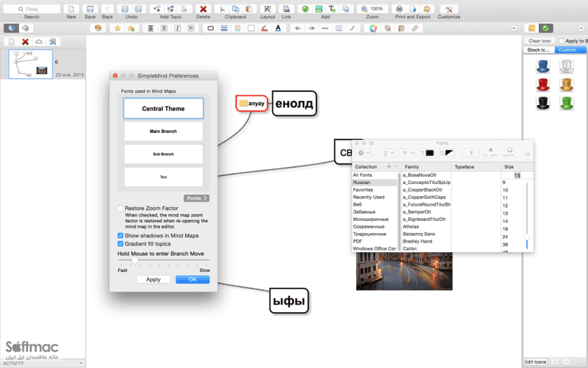Click the Add image icon in Add group

coord(318,9)
